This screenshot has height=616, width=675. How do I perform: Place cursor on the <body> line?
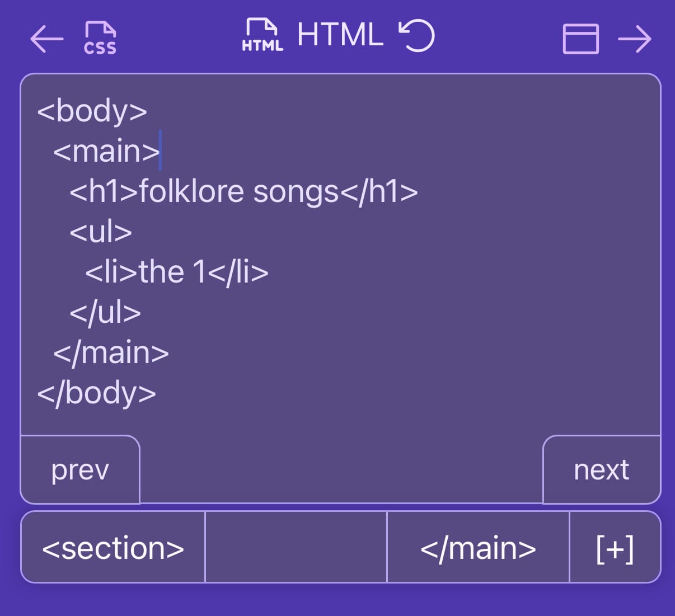92,111
